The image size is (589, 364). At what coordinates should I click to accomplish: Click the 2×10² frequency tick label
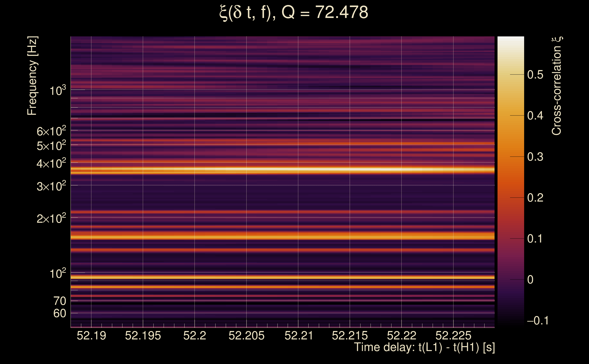click(x=51, y=219)
